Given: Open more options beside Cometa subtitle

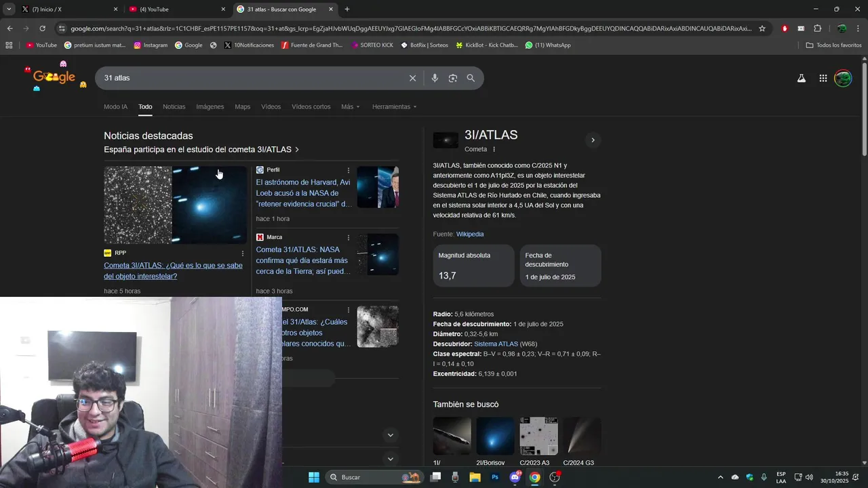Looking at the screenshot, I should [x=494, y=149].
